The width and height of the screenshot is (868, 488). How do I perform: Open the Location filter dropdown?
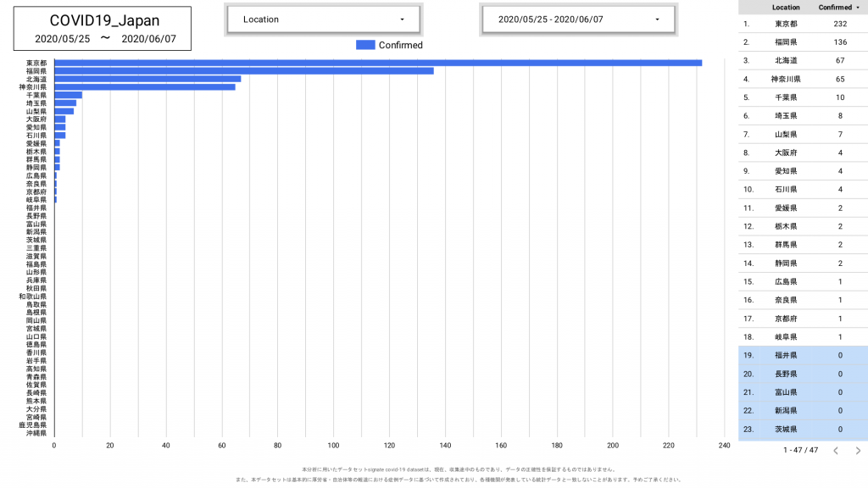coord(323,19)
